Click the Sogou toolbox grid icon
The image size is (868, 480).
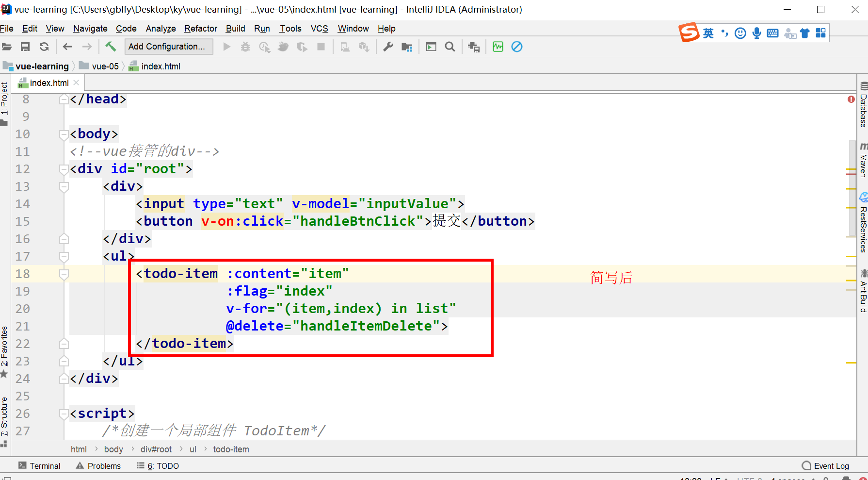click(820, 33)
